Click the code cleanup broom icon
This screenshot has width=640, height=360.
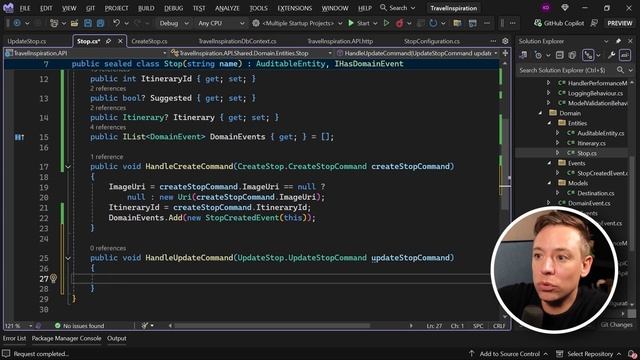[x=144, y=326]
